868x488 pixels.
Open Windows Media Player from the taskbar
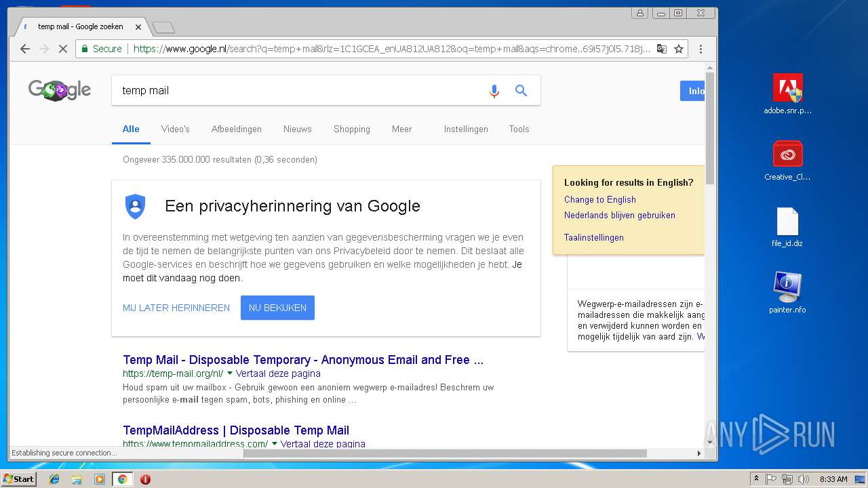pyautogui.click(x=100, y=479)
